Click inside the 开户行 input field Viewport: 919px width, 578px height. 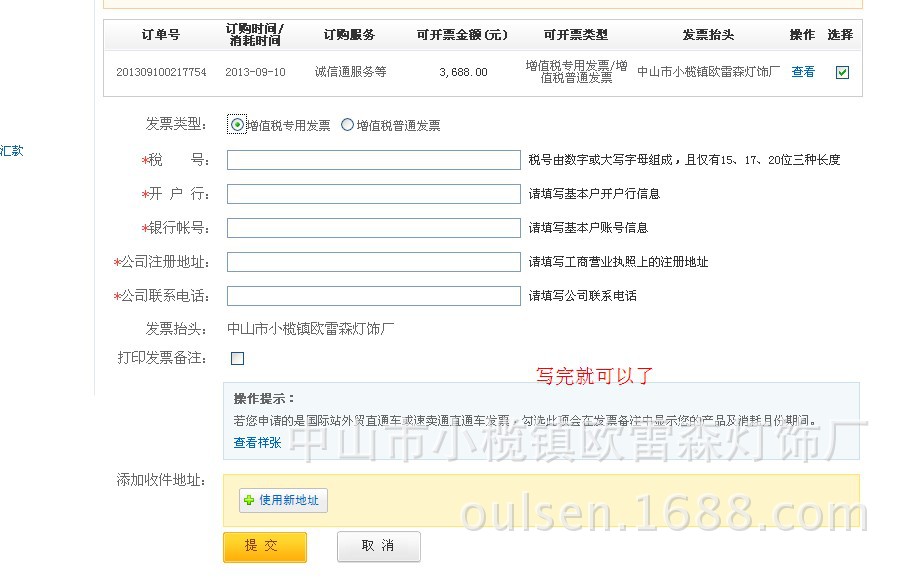373,193
